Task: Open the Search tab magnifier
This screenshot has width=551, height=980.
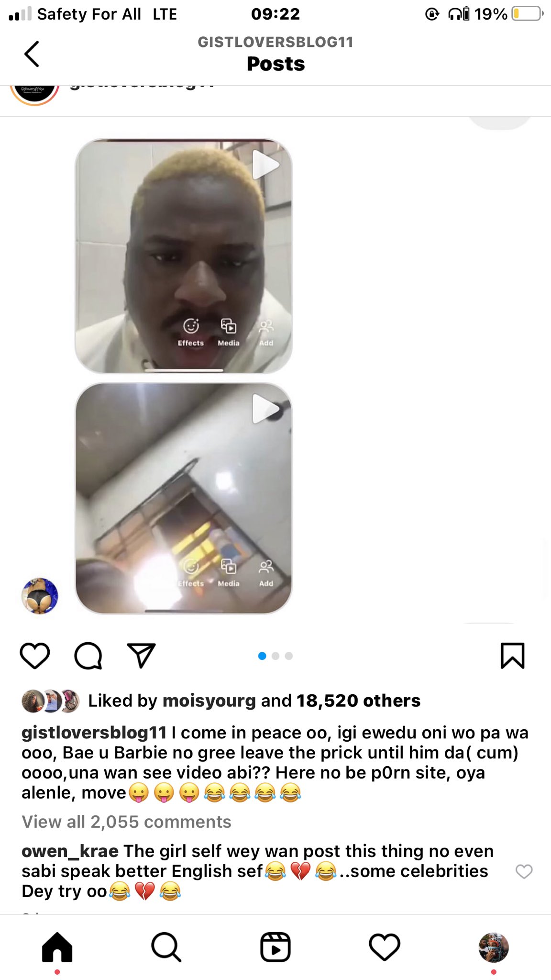Action: [166, 947]
